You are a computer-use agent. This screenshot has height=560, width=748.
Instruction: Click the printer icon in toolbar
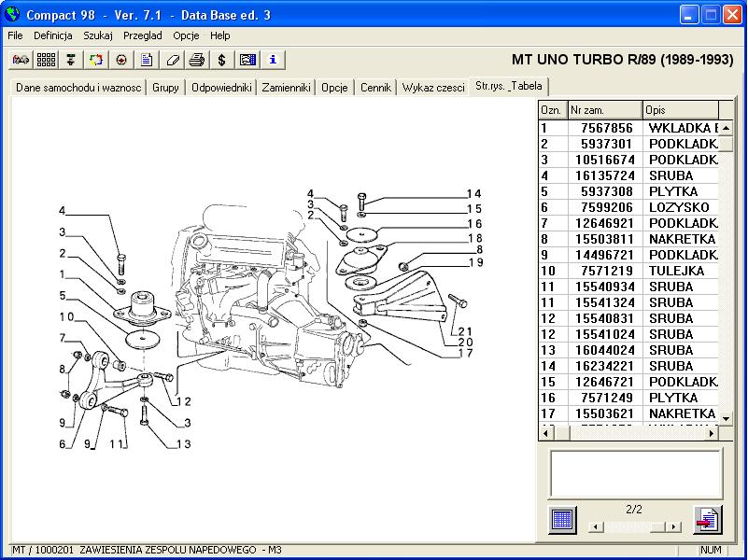click(x=197, y=60)
